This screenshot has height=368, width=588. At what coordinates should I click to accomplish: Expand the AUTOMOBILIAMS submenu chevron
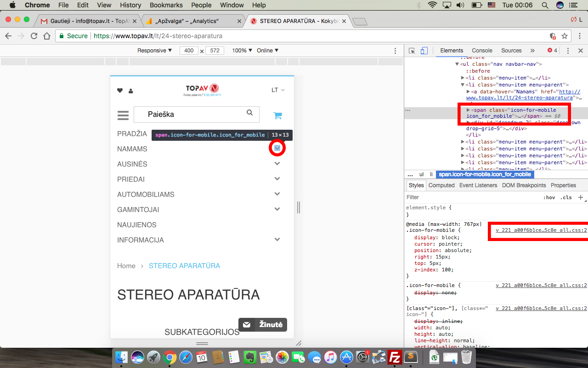pos(277,194)
